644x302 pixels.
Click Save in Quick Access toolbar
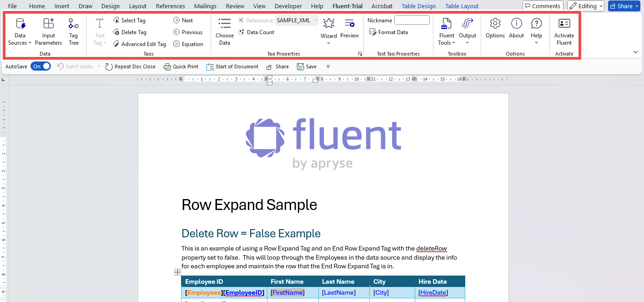[x=307, y=67]
